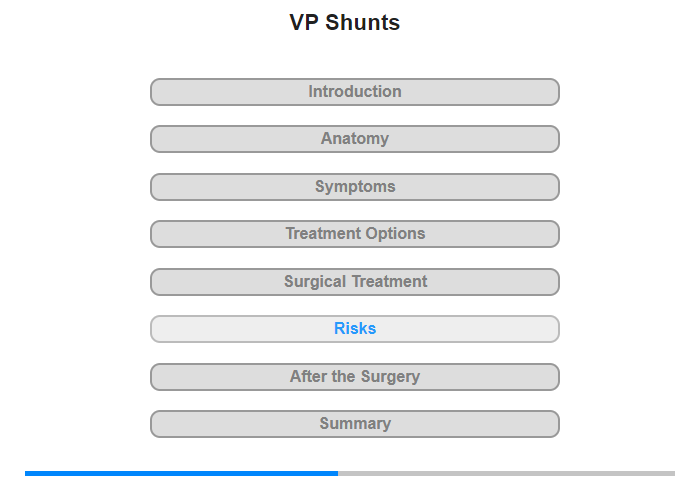Go to the Anatomy section
Screen dimensions: 700x480
pyautogui.click(x=354, y=139)
